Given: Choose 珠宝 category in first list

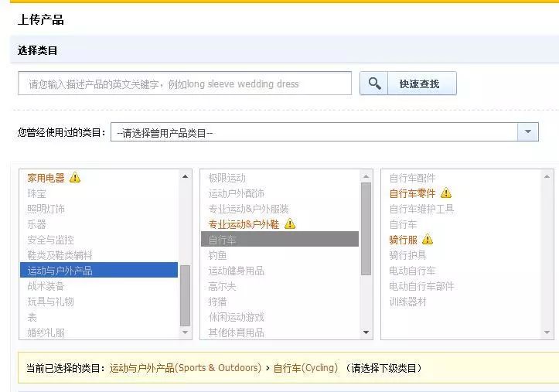Looking at the screenshot, I should click(36, 193).
